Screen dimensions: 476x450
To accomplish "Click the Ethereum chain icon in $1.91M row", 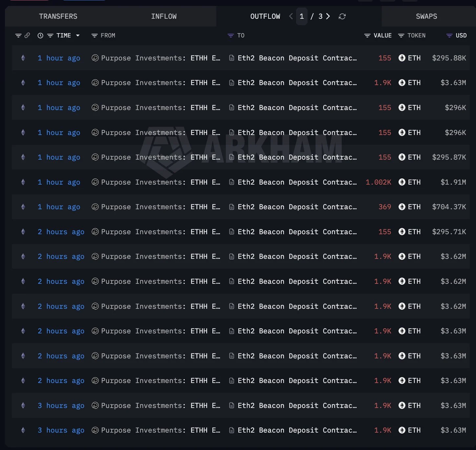I will click(x=23, y=182).
